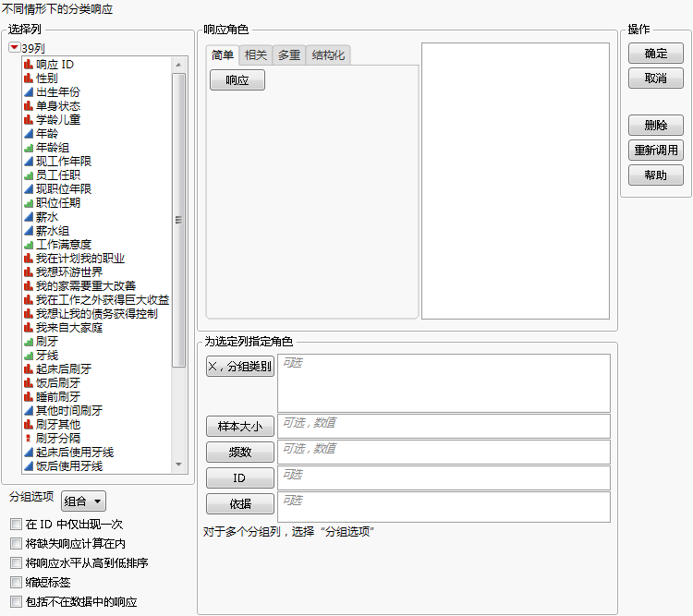Click the icon beside 起床后使用牙线
Screen dimensions: 693x616
(29, 452)
